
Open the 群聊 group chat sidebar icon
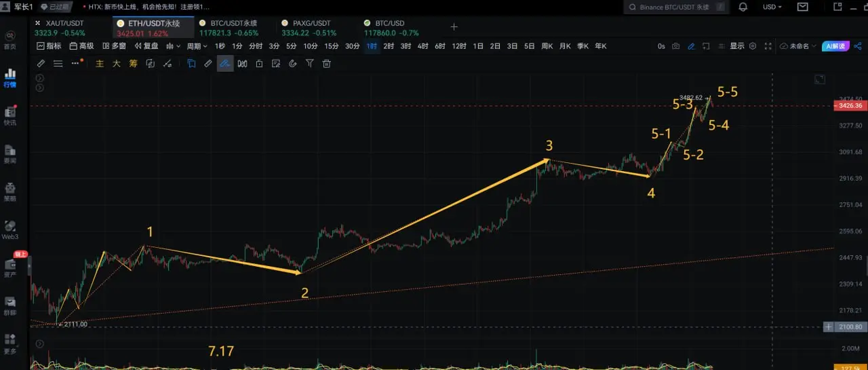coord(9,306)
